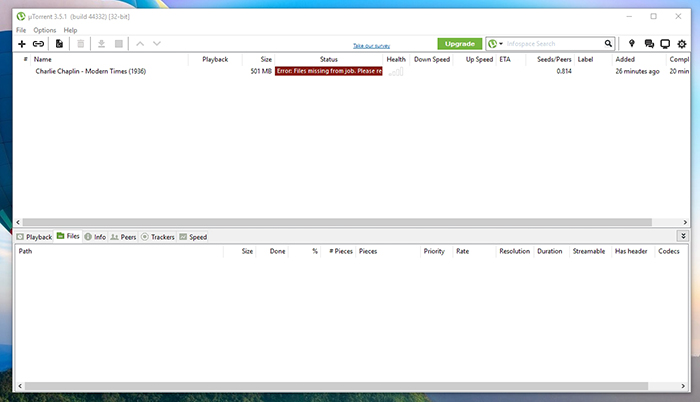Sort by Health column header

[x=396, y=59]
